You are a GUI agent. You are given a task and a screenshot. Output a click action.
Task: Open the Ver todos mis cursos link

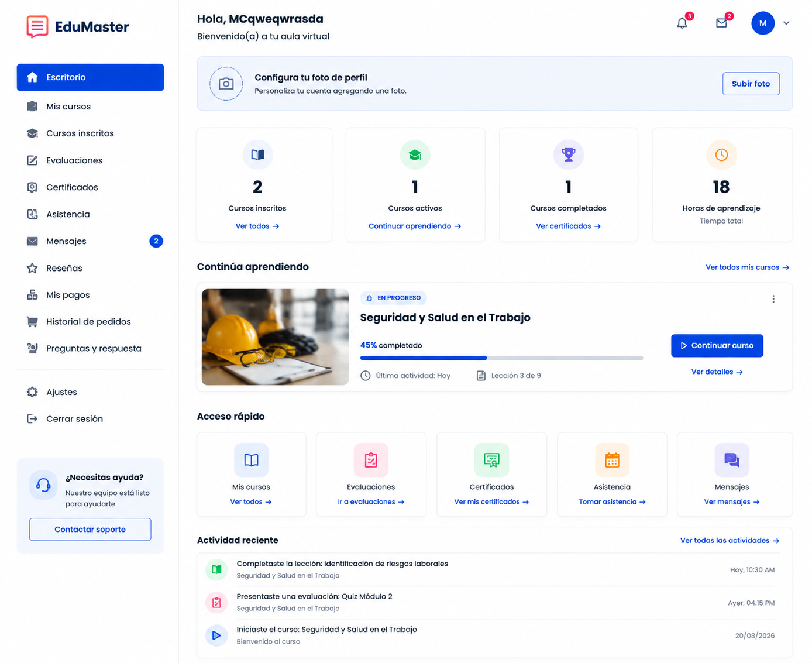tap(747, 267)
